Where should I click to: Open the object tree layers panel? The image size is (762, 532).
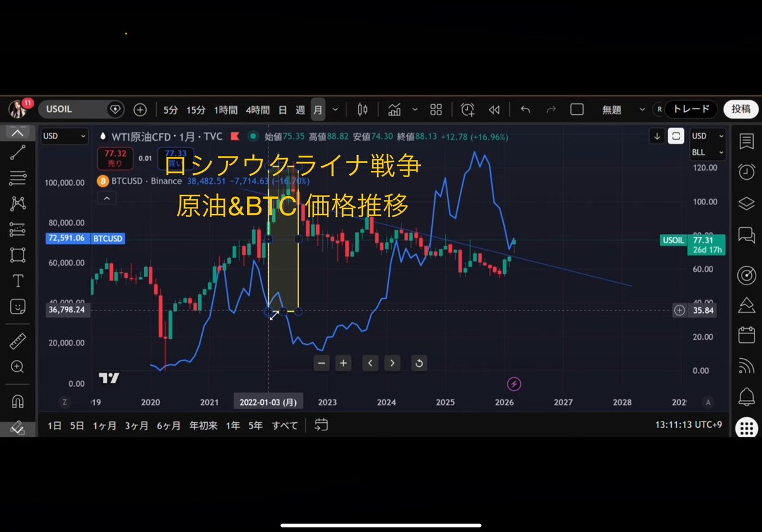coord(745,203)
